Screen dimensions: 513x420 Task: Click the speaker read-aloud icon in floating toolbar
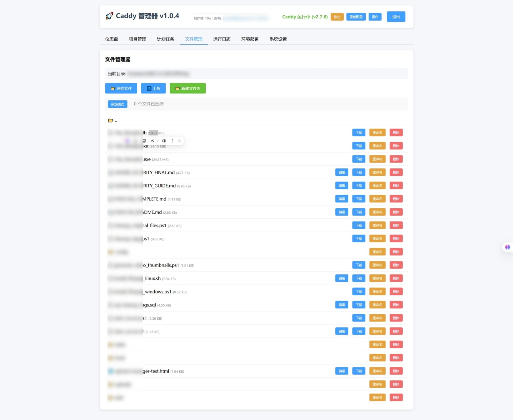[x=164, y=141]
